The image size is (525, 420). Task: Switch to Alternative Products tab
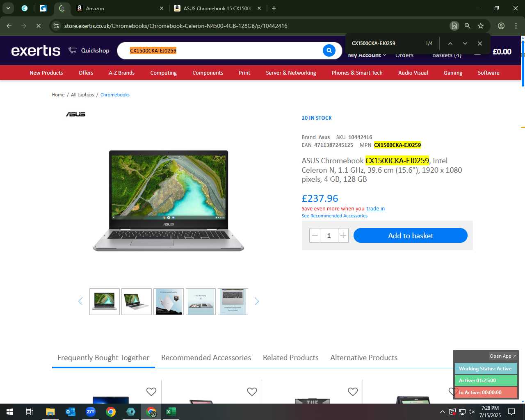[364, 358]
